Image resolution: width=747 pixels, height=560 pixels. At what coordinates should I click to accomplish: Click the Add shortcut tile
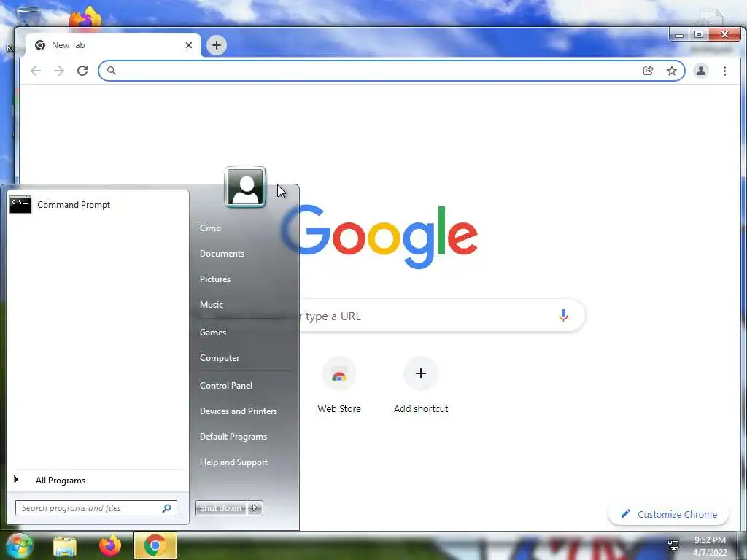421,386
